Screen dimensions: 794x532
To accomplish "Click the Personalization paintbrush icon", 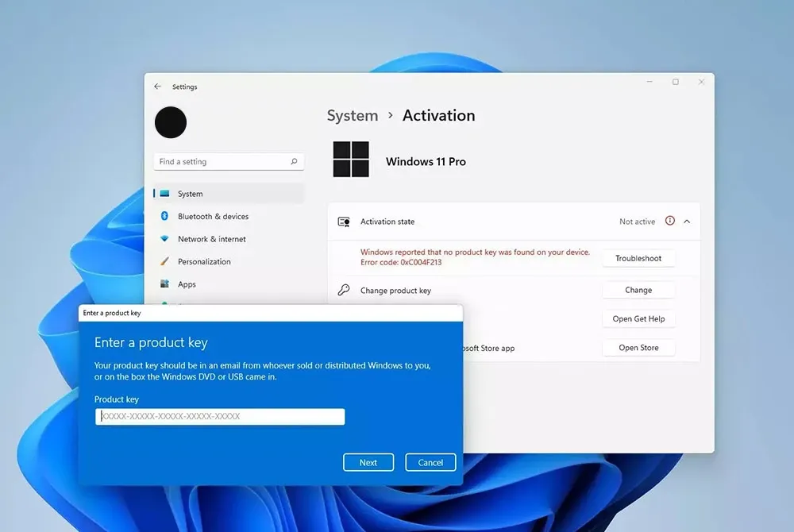I will (164, 261).
